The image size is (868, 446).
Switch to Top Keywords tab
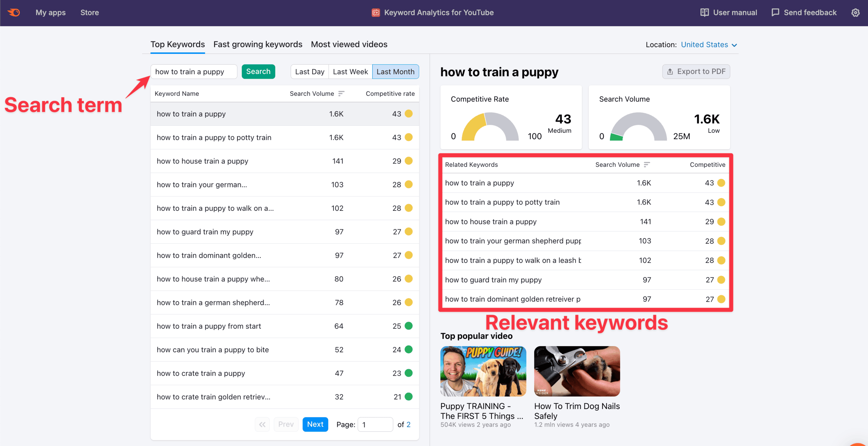tap(178, 44)
